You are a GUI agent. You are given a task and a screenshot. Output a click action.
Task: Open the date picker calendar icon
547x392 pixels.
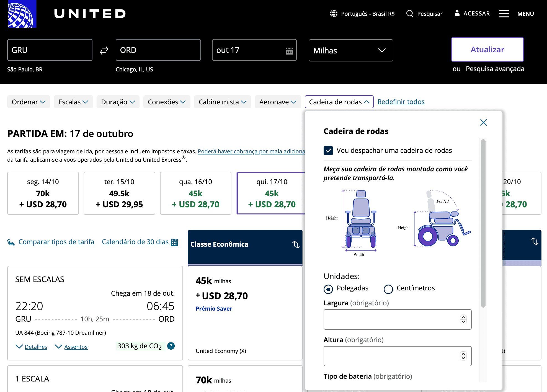[289, 51]
